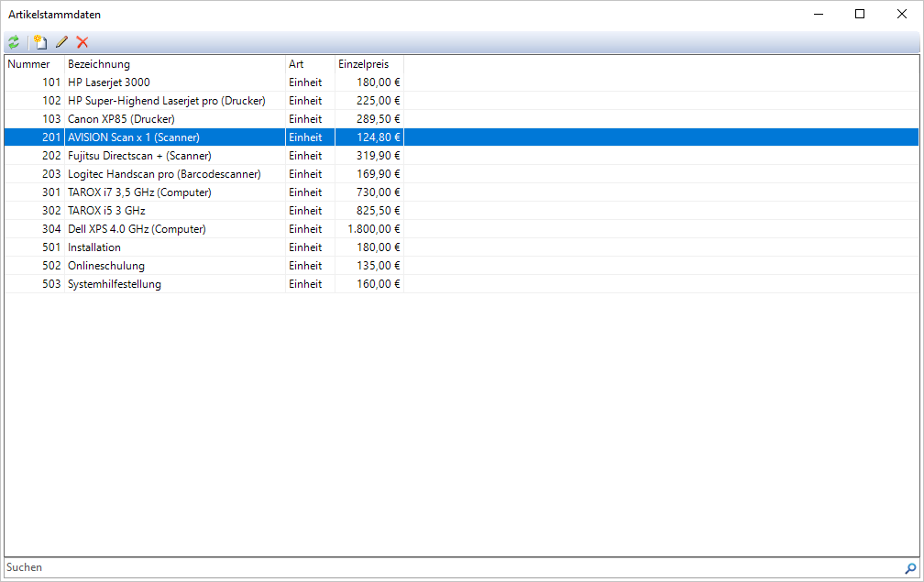Create a new article with the new icon
Image resolution: width=924 pixels, height=582 pixels.
[39, 42]
